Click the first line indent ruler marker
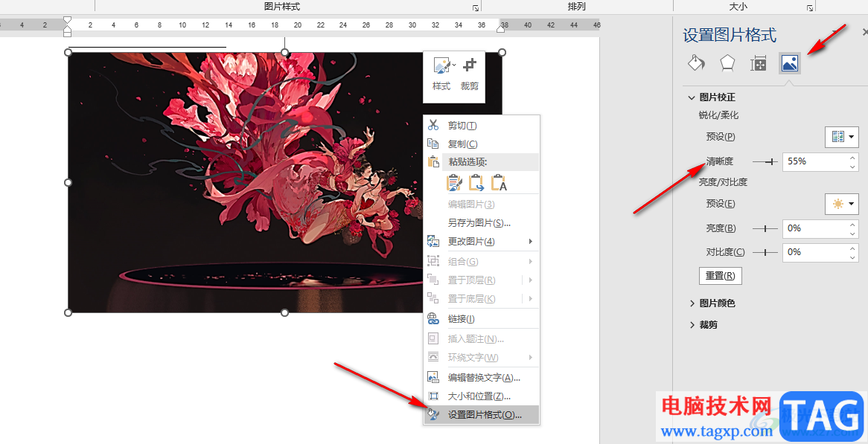Image resolution: width=868 pixels, height=444 pixels. (x=68, y=21)
